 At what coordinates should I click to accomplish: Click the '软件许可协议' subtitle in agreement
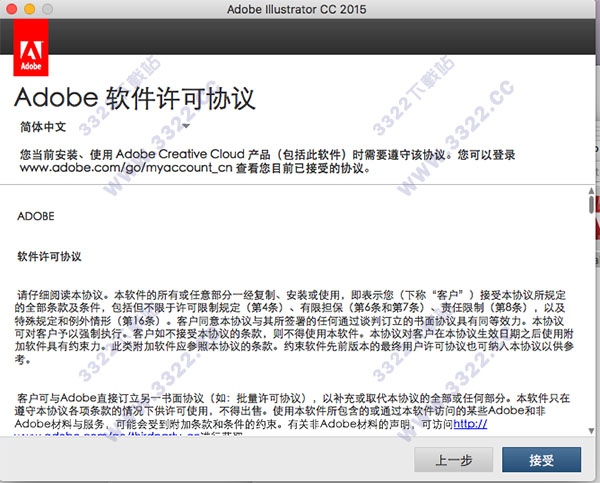click(x=49, y=256)
